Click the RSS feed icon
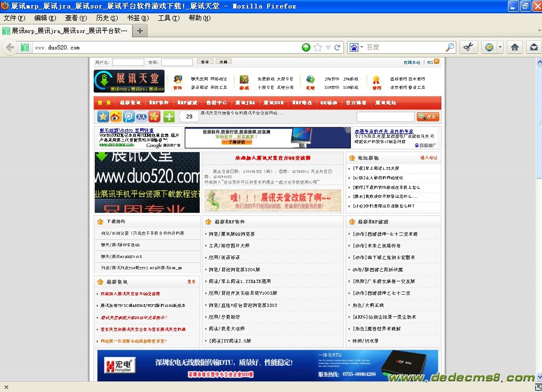 tap(437, 62)
